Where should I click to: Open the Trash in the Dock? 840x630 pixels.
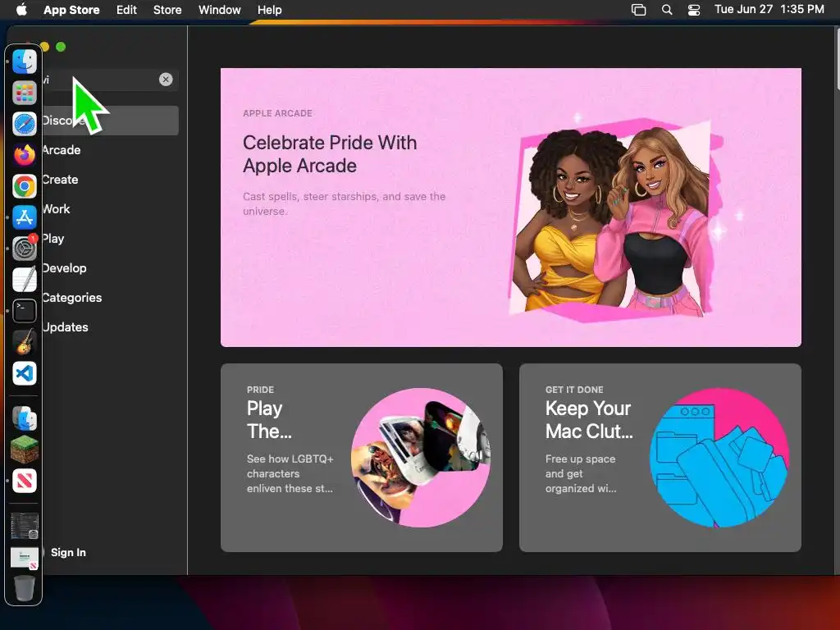[x=24, y=588]
